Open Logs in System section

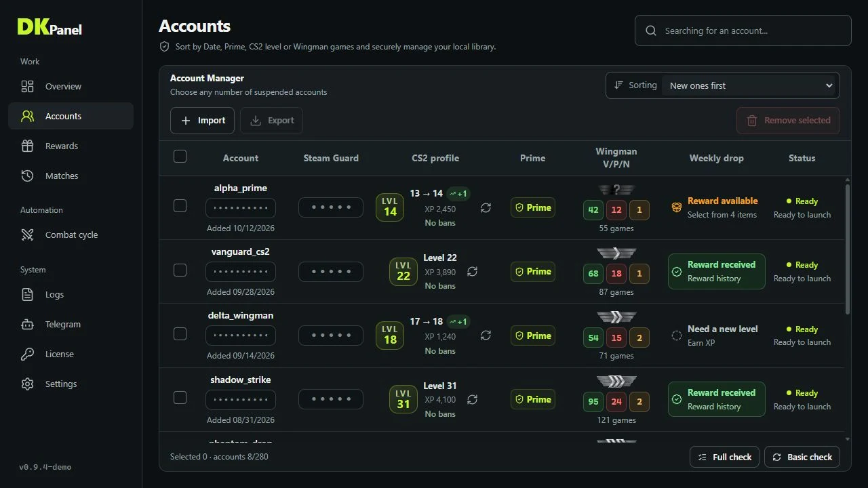(71, 294)
